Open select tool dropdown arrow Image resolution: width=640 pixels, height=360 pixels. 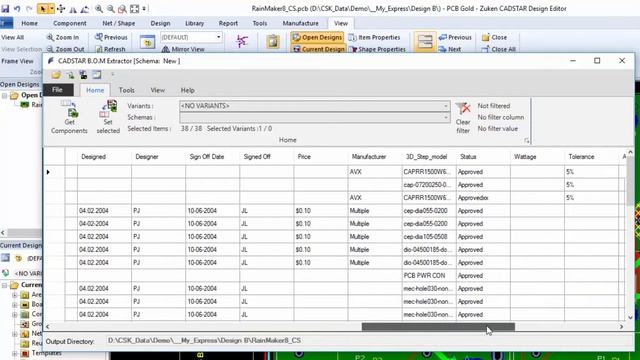coord(51,9)
